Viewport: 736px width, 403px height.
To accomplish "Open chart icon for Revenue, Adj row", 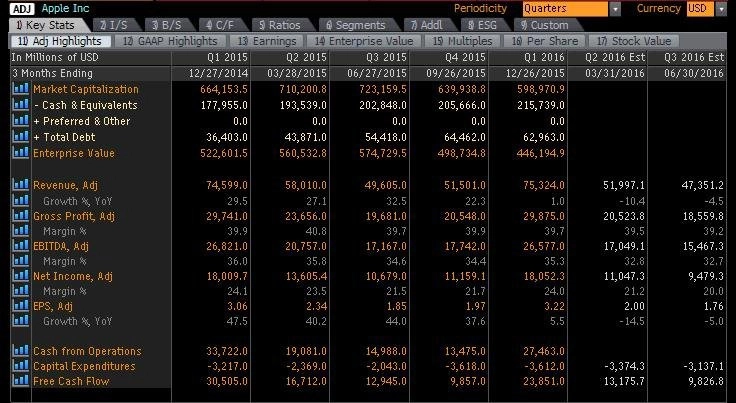I will (21, 185).
